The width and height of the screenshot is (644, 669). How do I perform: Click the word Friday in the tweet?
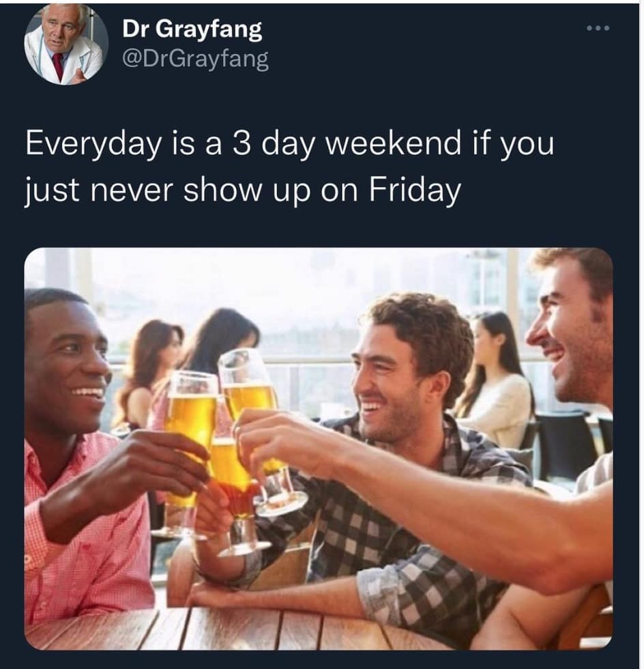coord(415,190)
